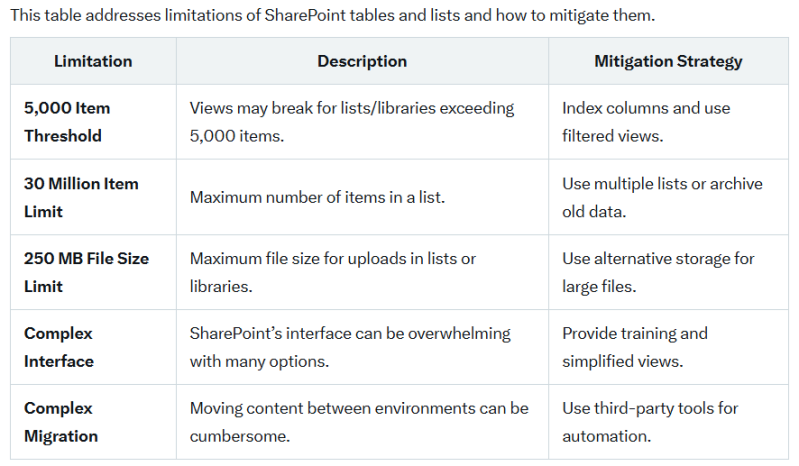The width and height of the screenshot is (799, 466).
Task: Select 'Provide training and simplified views' cell
Action: click(x=634, y=347)
